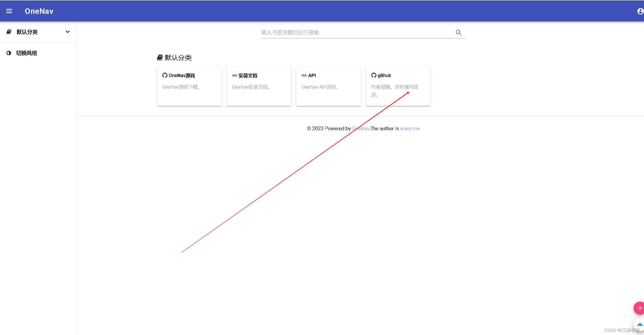Follow the OneNav footer link
644x335 pixels.
tap(361, 128)
